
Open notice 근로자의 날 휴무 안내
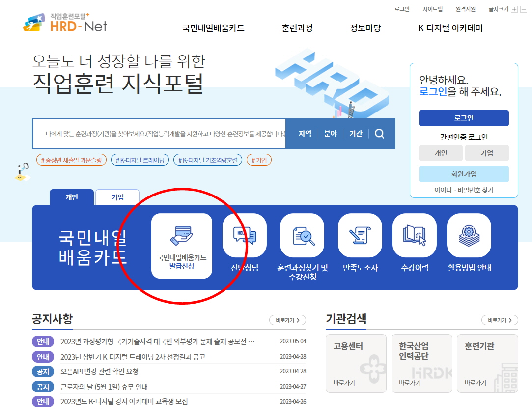click(104, 387)
